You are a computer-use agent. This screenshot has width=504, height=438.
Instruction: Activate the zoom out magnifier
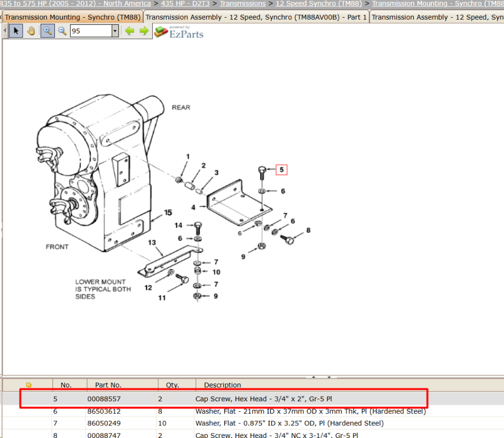coord(62,31)
